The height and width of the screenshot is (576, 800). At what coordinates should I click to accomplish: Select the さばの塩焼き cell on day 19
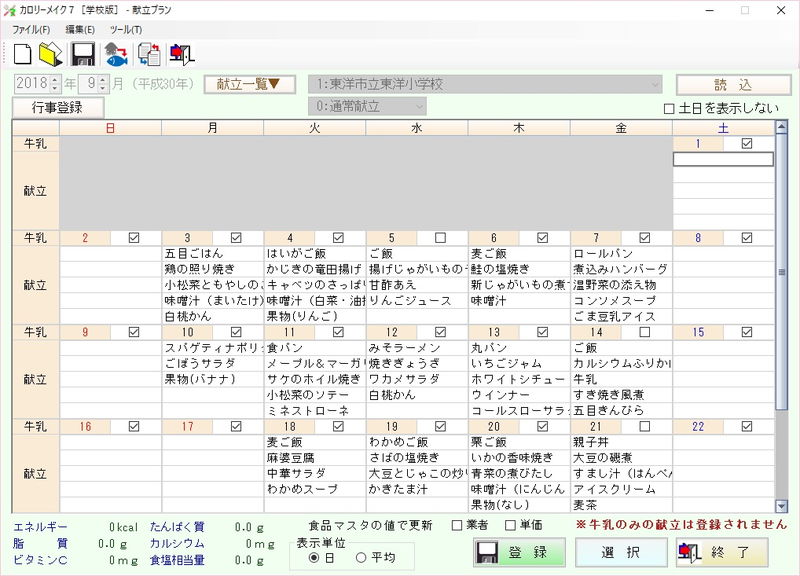(417, 458)
